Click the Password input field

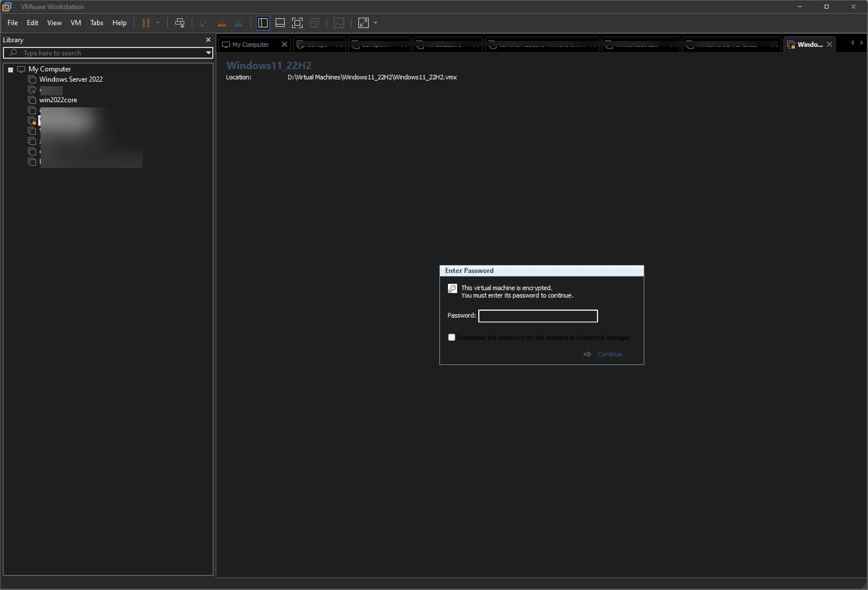[538, 316]
